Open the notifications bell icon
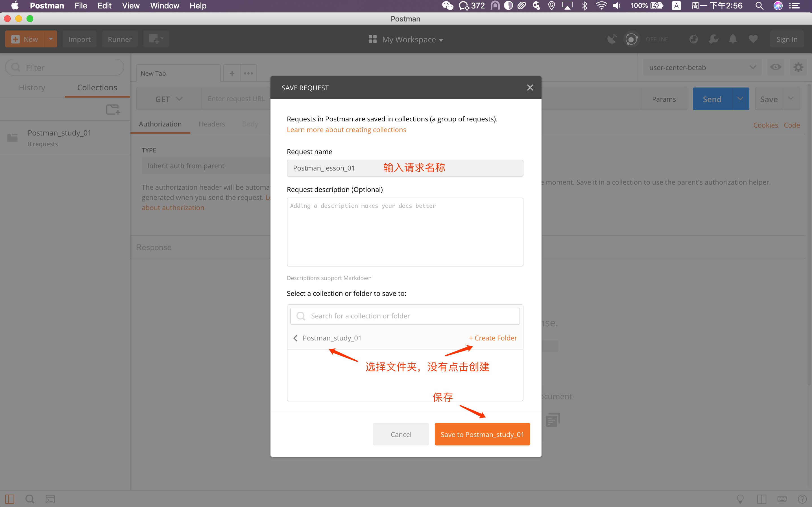 (733, 39)
